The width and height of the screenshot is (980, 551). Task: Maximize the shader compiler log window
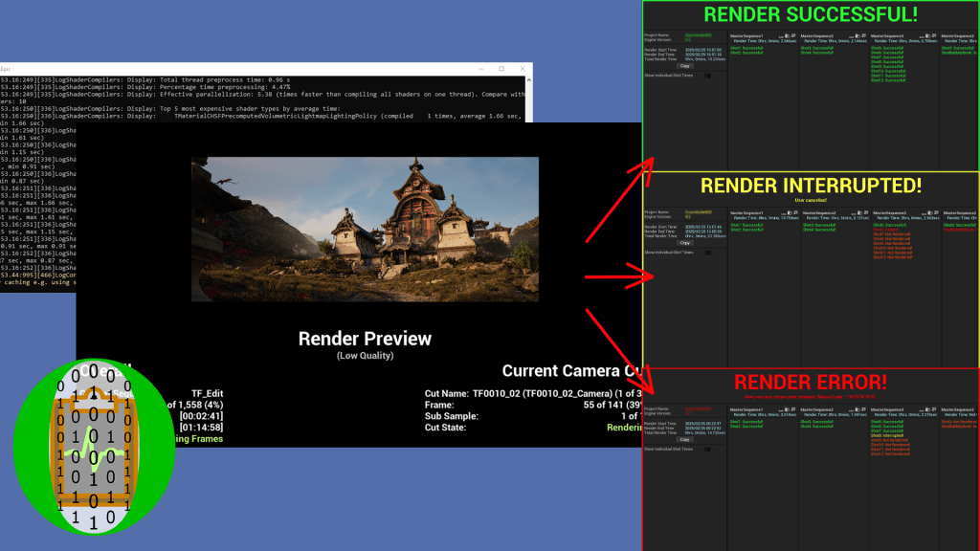click(501, 70)
